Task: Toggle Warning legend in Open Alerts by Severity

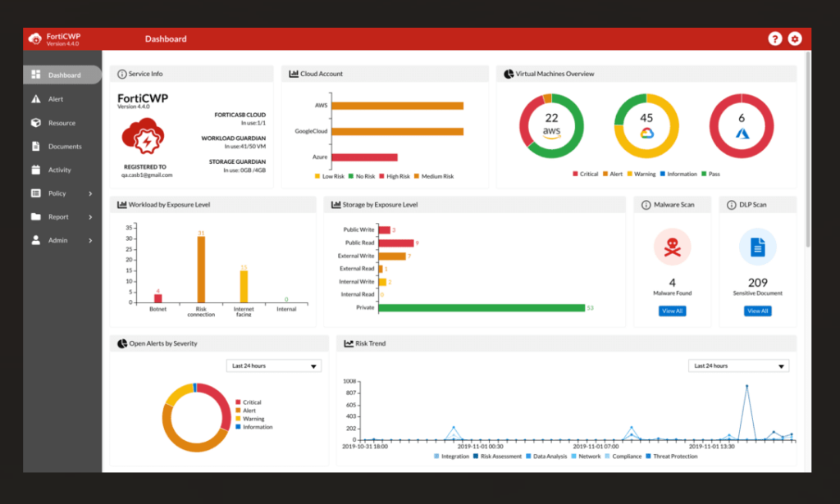Action: [x=249, y=419]
